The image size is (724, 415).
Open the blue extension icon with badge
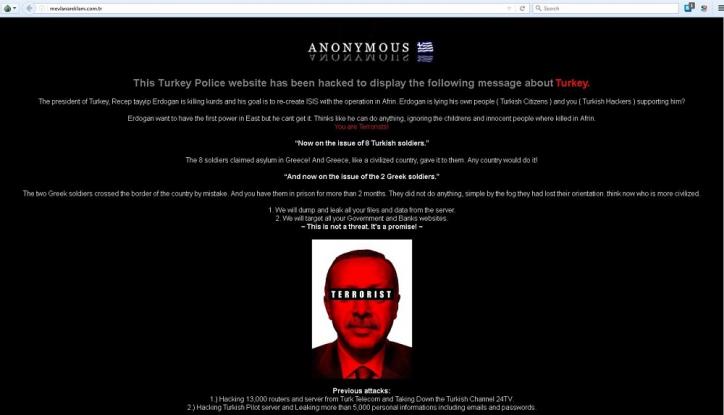tap(689, 7)
